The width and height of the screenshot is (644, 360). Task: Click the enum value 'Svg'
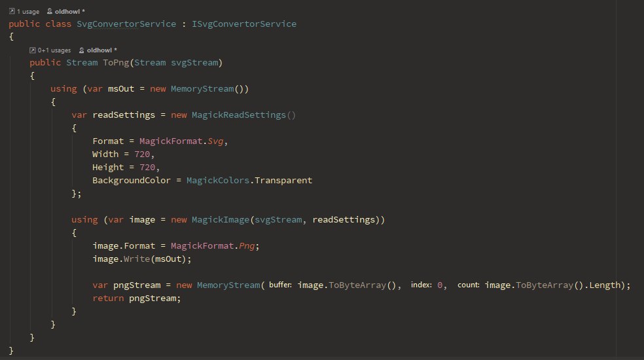[215, 141]
